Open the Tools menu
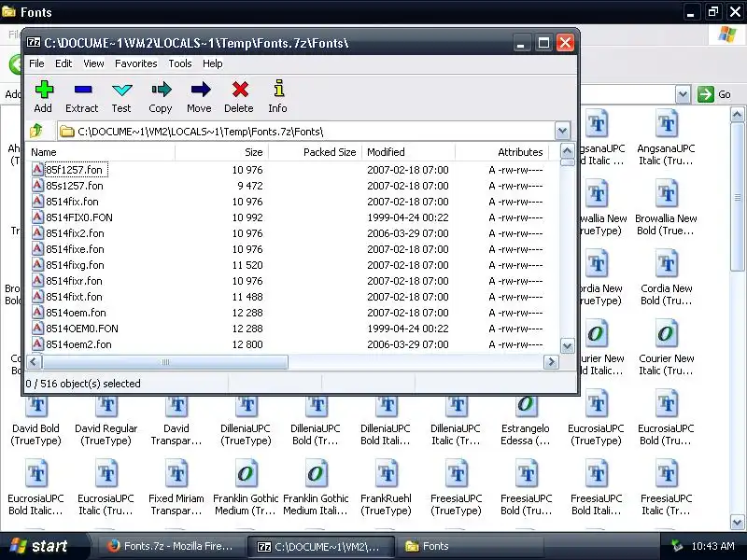 [179, 63]
